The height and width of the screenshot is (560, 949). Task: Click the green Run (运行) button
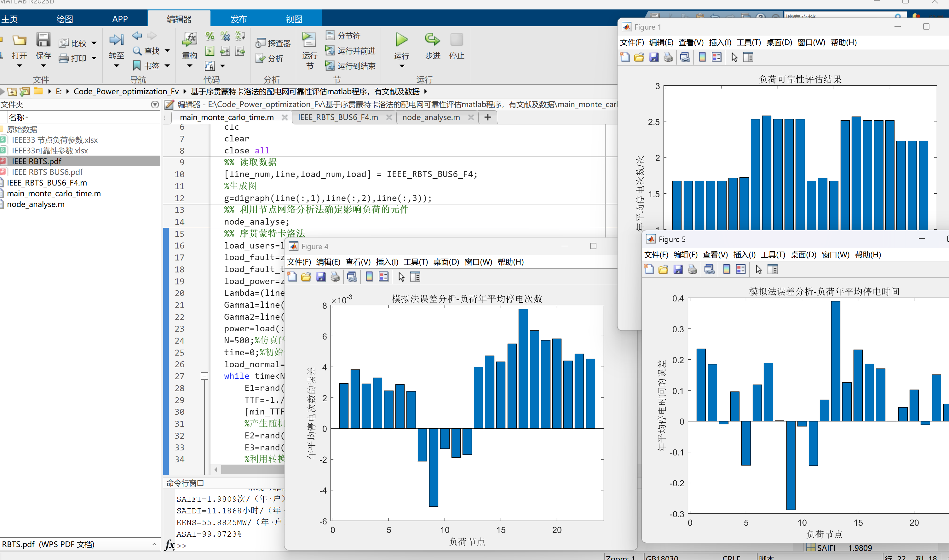[401, 40]
